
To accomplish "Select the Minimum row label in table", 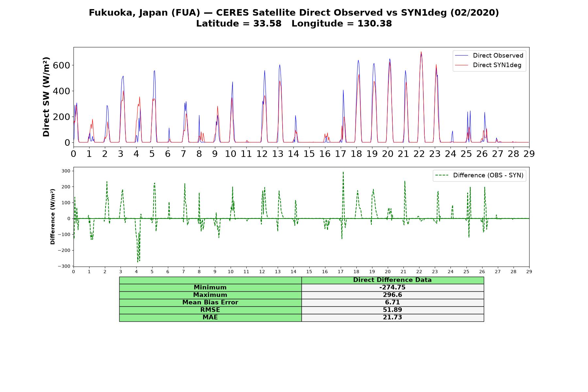I will [x=210, y=287].
